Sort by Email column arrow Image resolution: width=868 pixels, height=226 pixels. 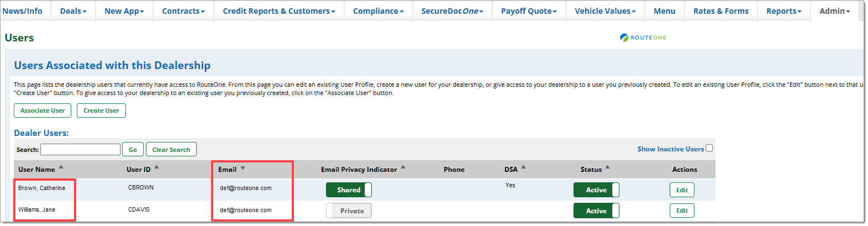pyautogui.click(x=243, y=169)
